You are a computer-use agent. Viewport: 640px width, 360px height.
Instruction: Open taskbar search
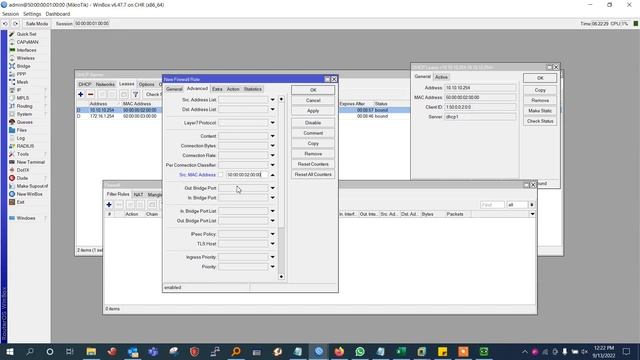(30, 351)
